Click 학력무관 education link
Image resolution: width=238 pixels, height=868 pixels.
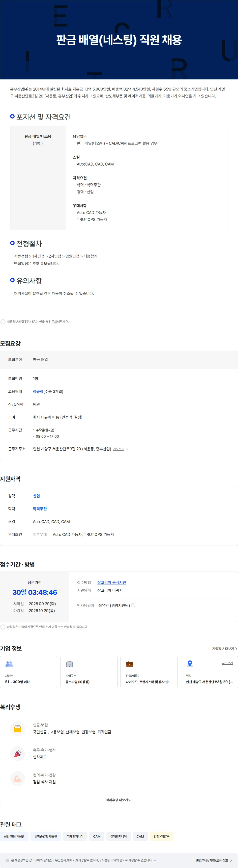click(40, 509)
